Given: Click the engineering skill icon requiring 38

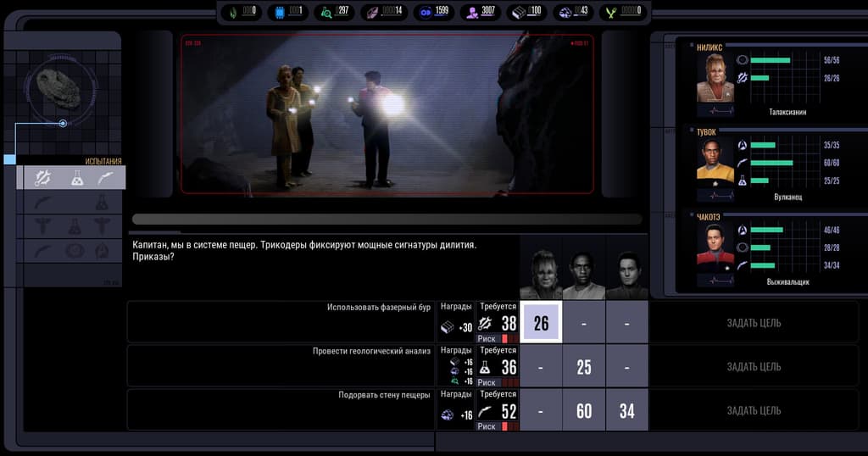Looking at the screenshot, I should click(x=485, y=323).
